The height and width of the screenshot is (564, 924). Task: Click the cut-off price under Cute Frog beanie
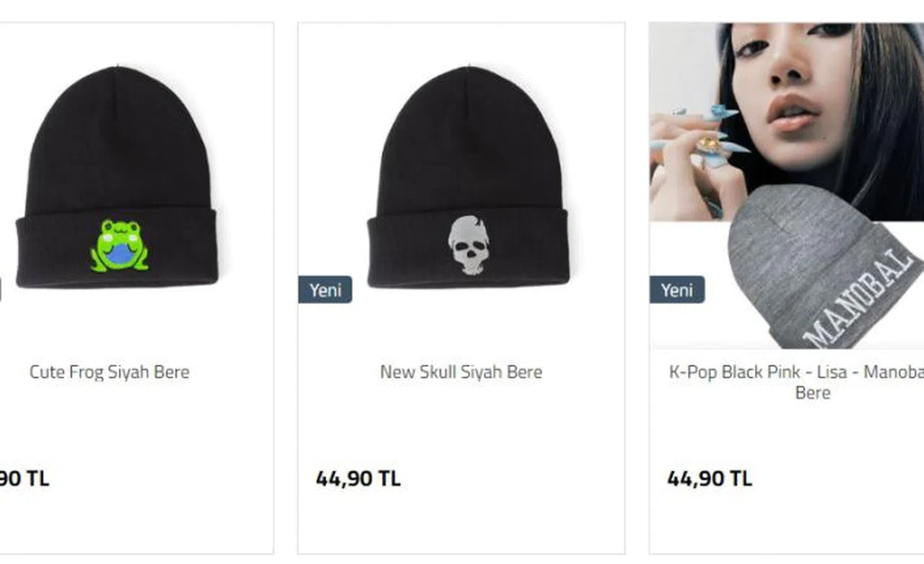coord(25,479)
